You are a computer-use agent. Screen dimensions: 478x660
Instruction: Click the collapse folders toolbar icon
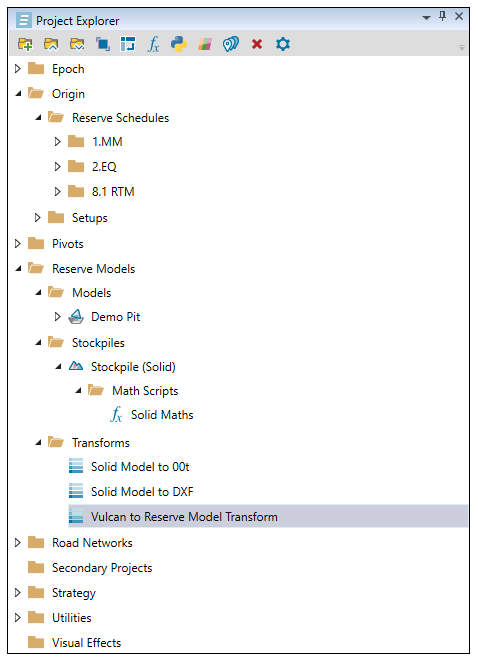51,44
